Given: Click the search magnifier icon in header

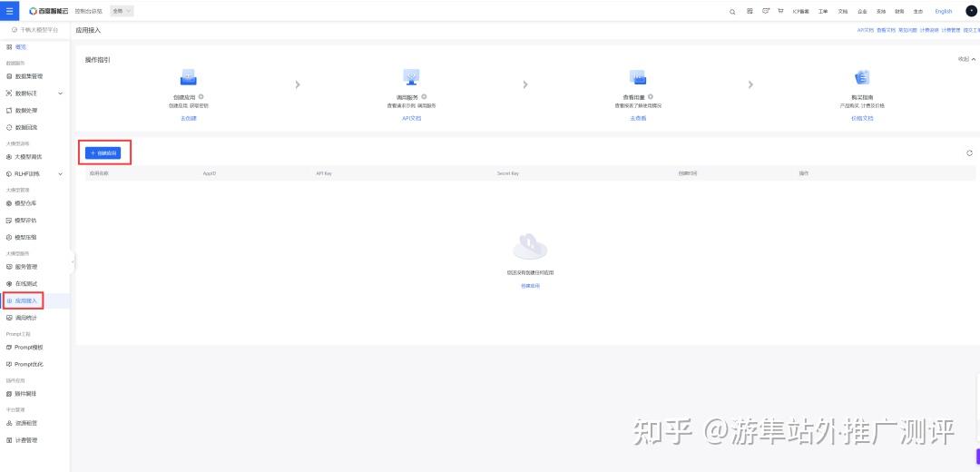Looking at the screenshot, I should 732,11.
